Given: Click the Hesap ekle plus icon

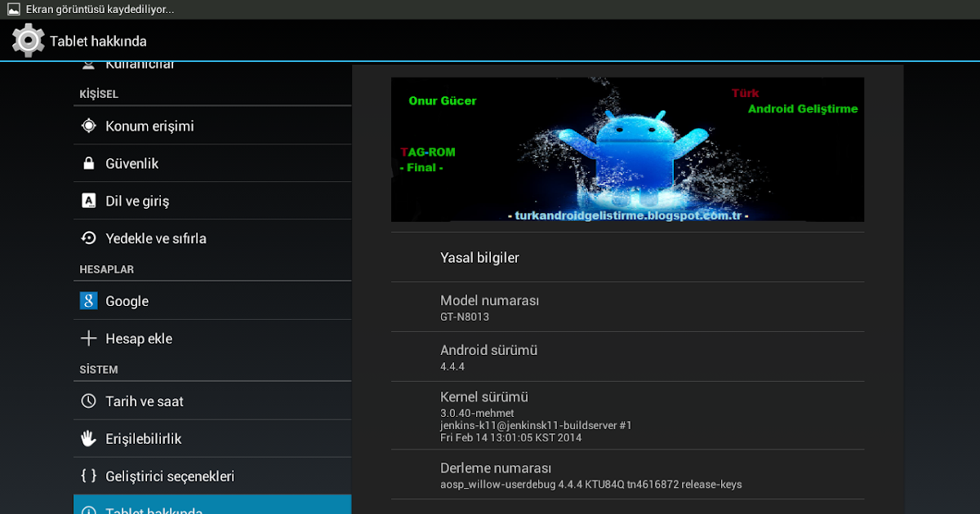Looking at the screenshot, I should [89, 339].
